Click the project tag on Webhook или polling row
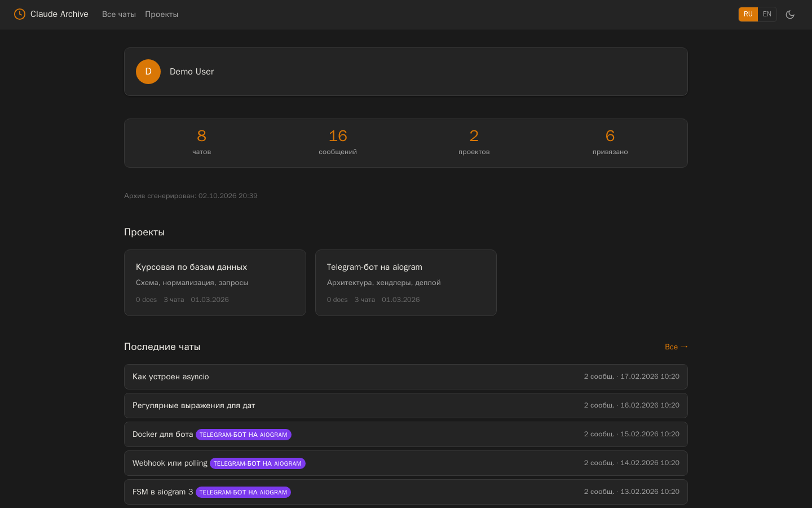 258,463
